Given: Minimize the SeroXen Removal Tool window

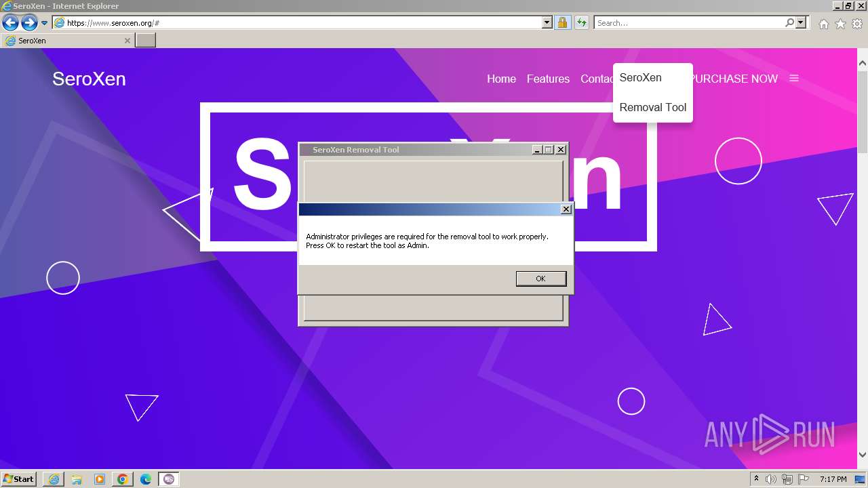Looking at the screenshot, I should (537, 150).
